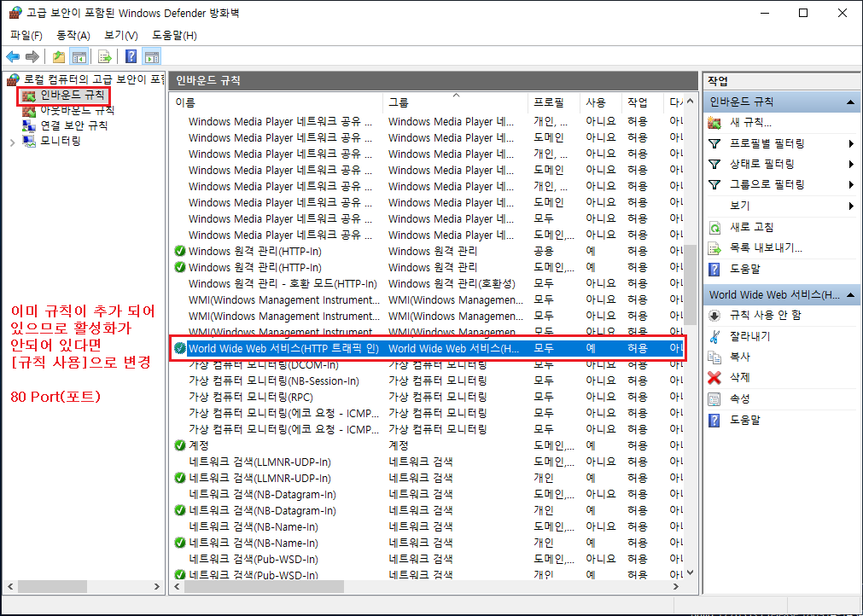
Task: Click the rules list horizontal scrollbar thumb
Action: click(264, 587)
